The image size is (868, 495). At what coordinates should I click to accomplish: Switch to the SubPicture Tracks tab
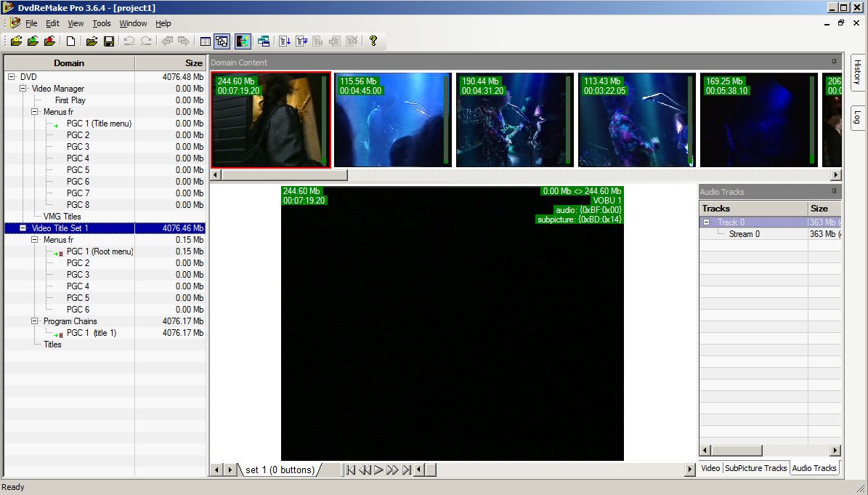755,468
